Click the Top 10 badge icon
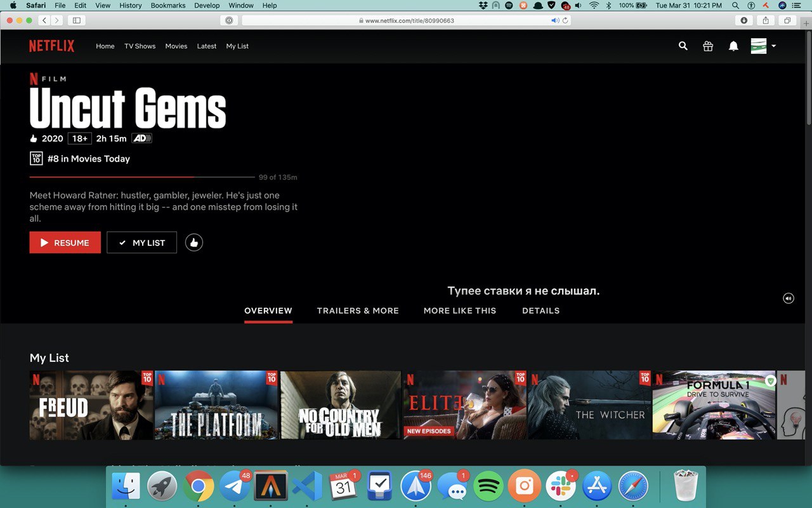 coord(36,159)
